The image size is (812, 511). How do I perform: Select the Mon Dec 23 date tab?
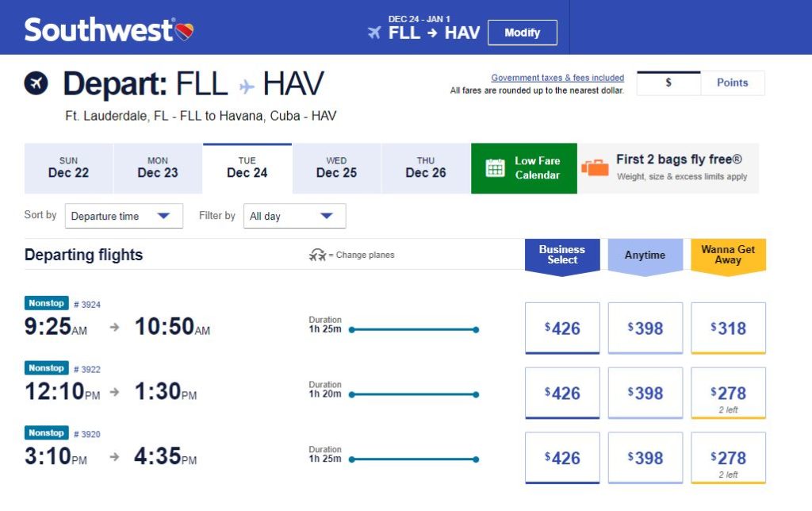click(158, 168)
